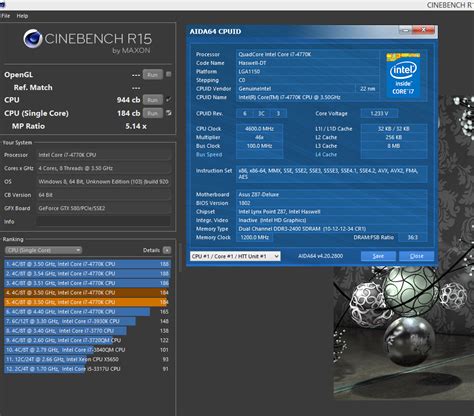Select ranking entry 7 Core i7-3930K
Screen dimensions: 474x416
[x=87, y=321]
